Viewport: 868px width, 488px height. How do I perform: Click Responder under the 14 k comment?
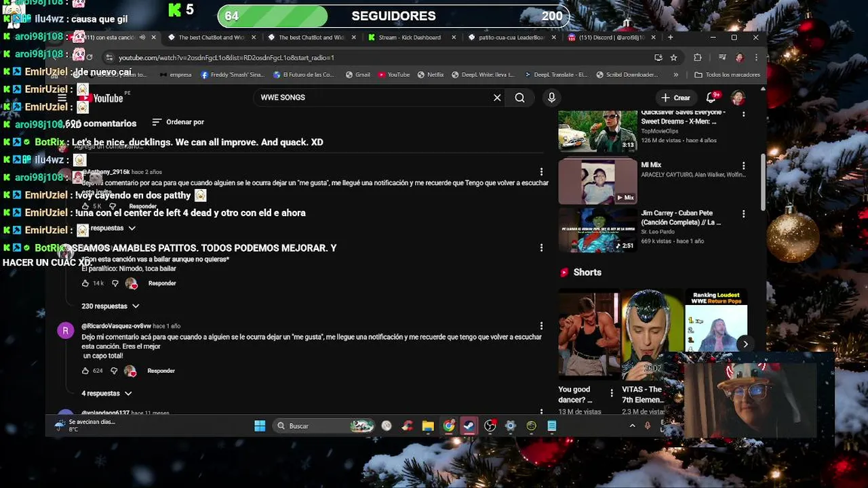pyautogui.click(x=161, y=283)
